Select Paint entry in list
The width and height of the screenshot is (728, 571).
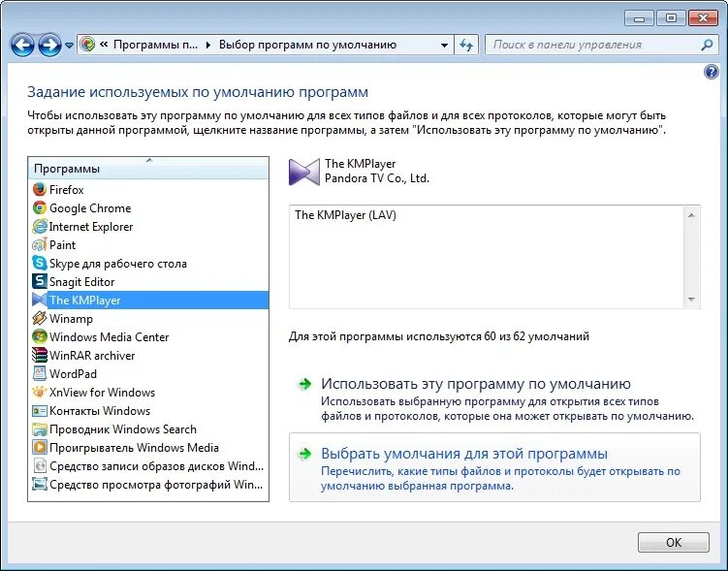click(148, 244)
